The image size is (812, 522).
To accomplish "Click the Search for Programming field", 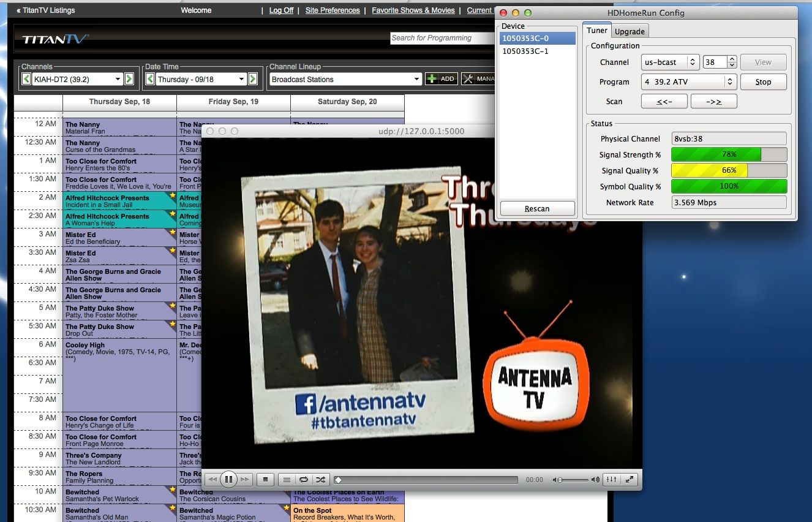I will coord(442,38).
